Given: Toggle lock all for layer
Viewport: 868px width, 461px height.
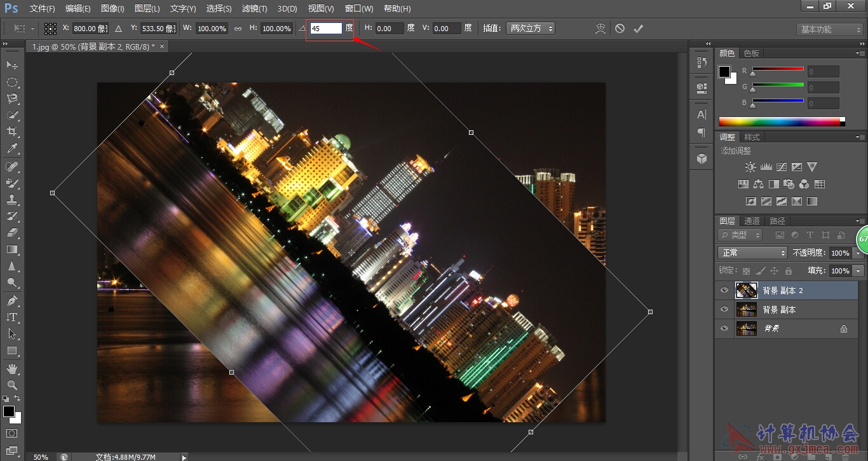Looking at the screenshot, I should [788, 271].
